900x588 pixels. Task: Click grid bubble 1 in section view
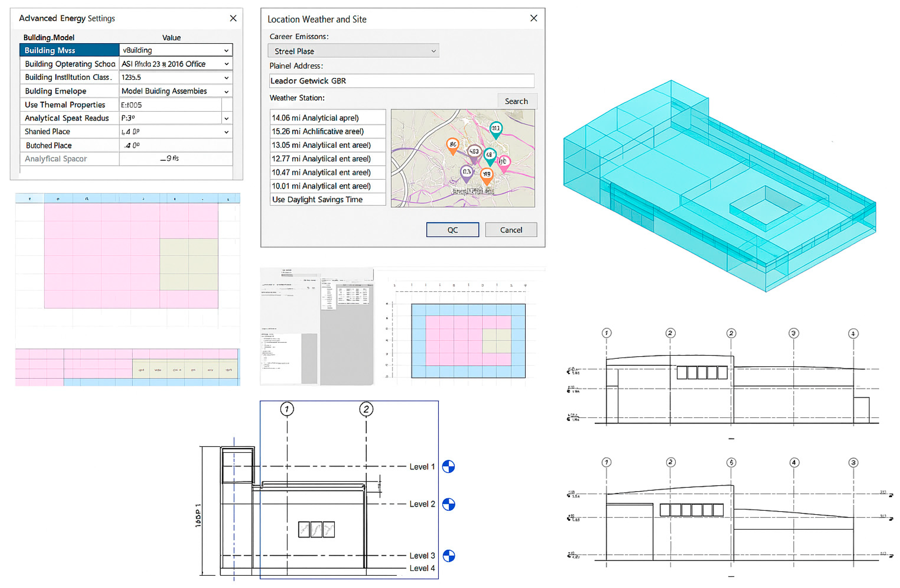[x=287, y=409]
